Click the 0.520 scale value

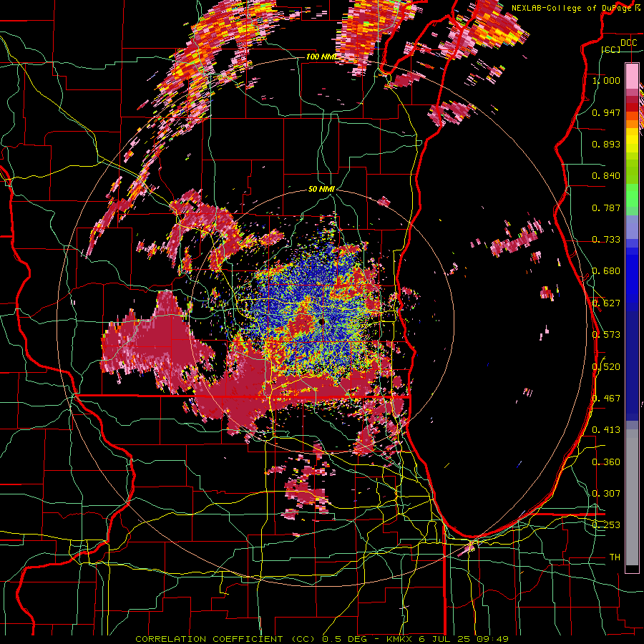point(606,367)
